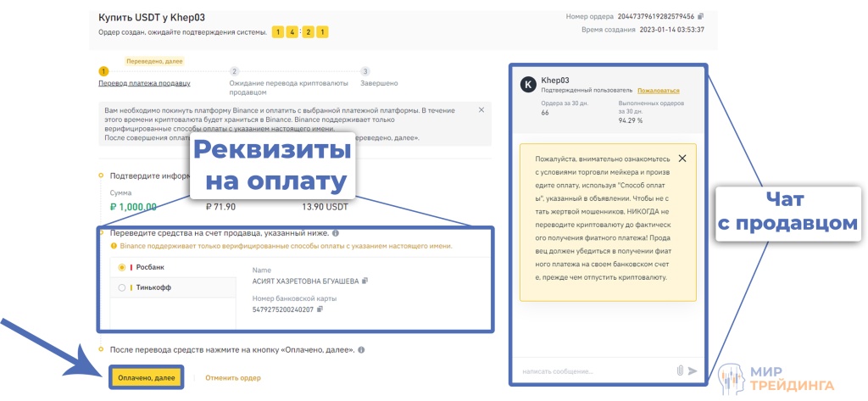This screenshot has height=401, width=868.
Task: Select the Завершено step
Action: [379, 83]
